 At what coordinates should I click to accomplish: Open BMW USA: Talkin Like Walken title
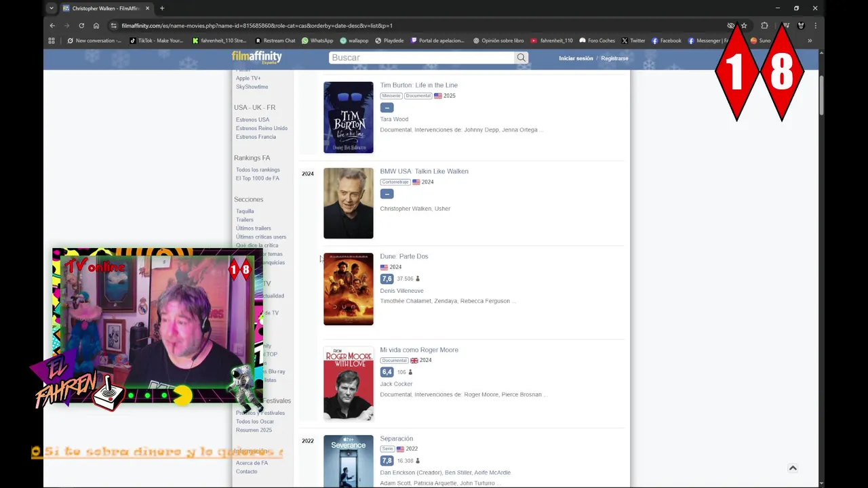(424, 171)
